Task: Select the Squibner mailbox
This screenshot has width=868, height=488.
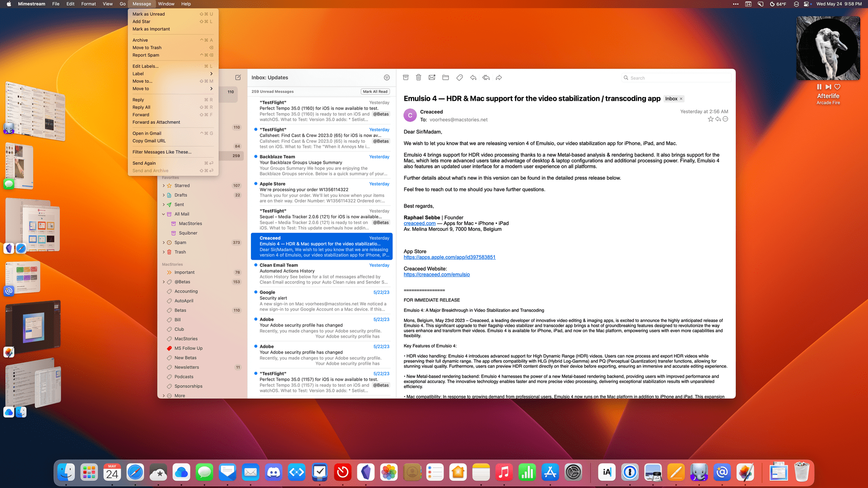Action: (201, 233)
